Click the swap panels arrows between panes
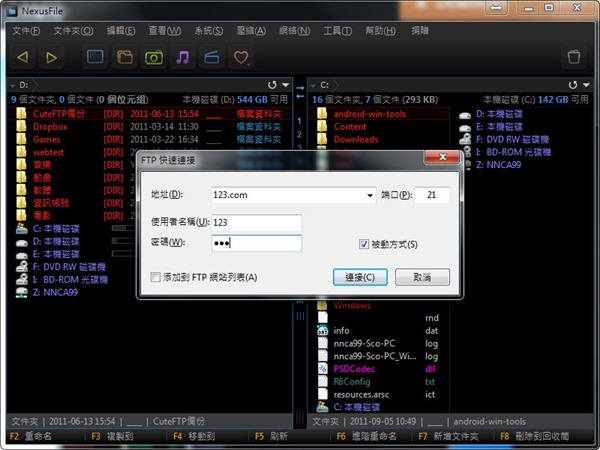This screenshot has width=600, height=450. (300, 92)
